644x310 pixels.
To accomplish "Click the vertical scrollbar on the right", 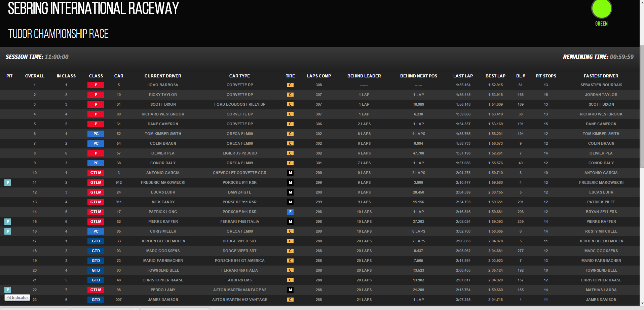I will click(x=642, y=108).
